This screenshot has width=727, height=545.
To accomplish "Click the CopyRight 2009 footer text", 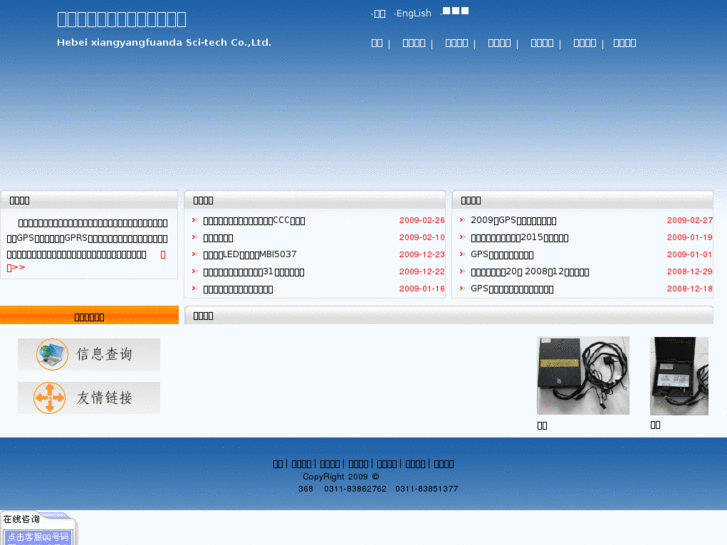I will [x=341, y=477].
